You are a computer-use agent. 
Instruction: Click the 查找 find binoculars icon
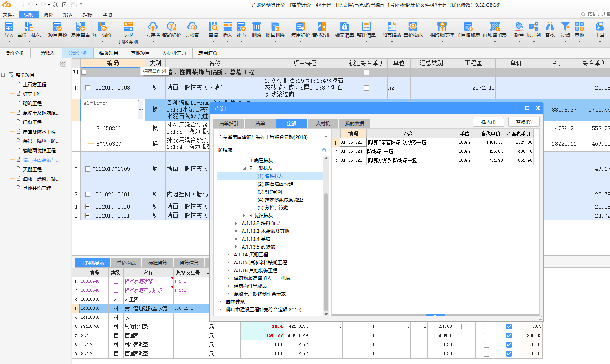[549, 27]
